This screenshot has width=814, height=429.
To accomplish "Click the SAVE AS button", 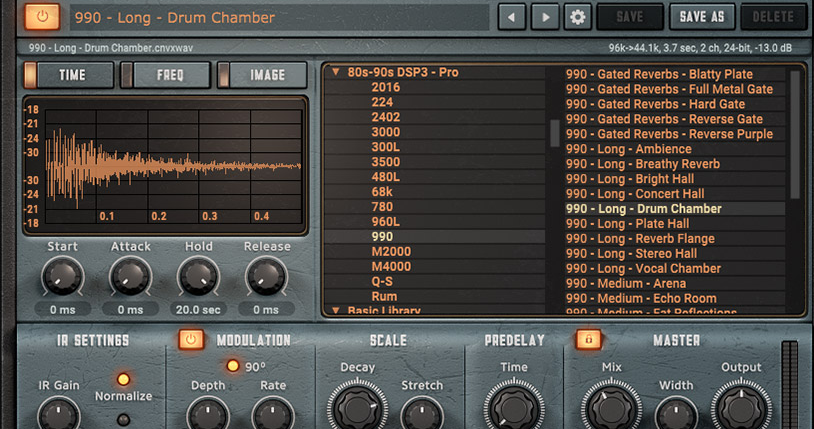I will coord(701,17).
